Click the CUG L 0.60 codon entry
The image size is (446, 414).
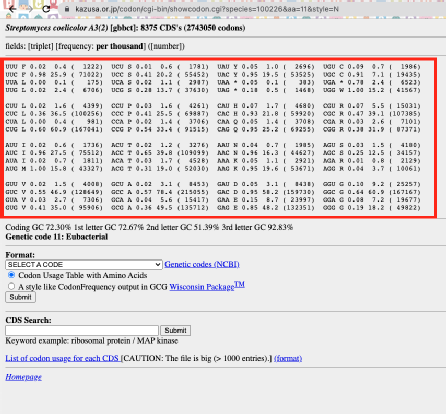tap(54, 129)
